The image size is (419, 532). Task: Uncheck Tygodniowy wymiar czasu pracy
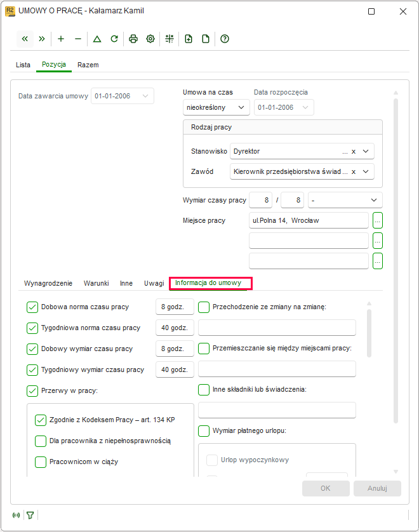[x=32, y=370]
